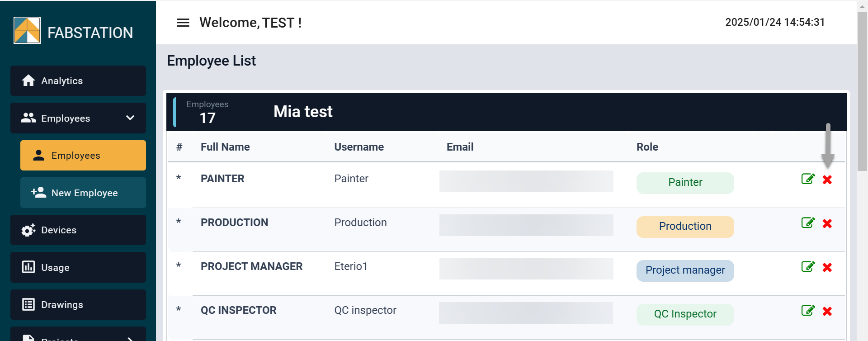Viewport: 868px width, 341px height.
Task: Expand the Projects sidebar chevron
Action: point(130,338)
